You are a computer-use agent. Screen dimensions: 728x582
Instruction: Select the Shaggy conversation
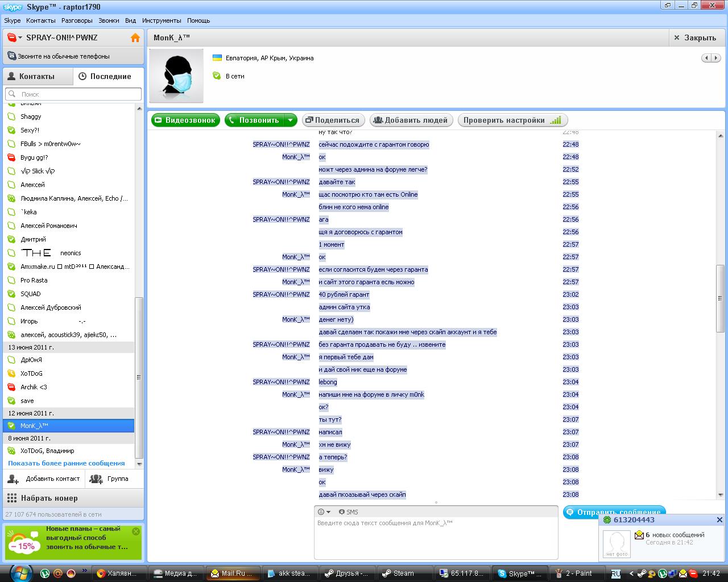[x=69, y=117]
